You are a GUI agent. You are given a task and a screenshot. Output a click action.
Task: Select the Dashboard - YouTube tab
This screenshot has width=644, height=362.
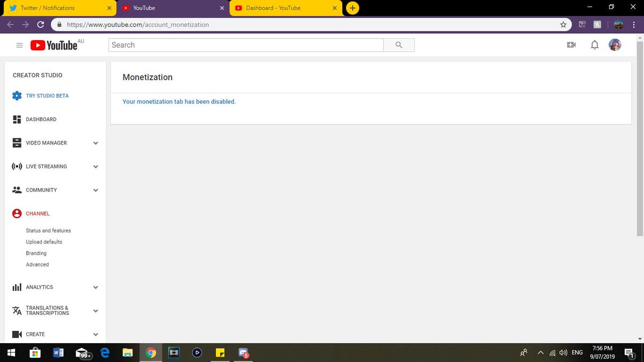(284, 8)
